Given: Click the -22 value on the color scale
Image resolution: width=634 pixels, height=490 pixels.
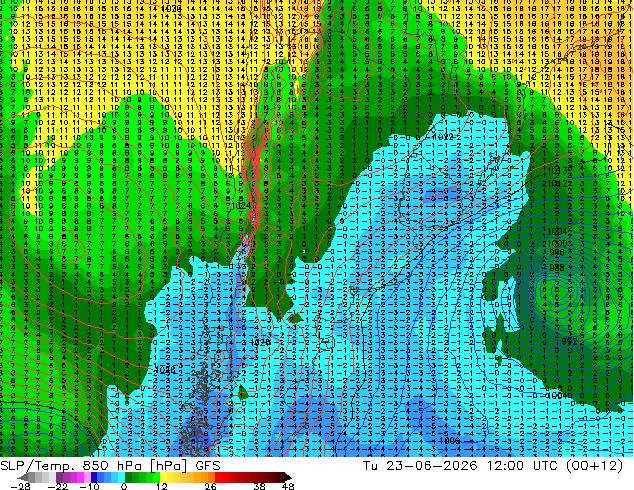Looking at the screenshot, I should 58,486.
